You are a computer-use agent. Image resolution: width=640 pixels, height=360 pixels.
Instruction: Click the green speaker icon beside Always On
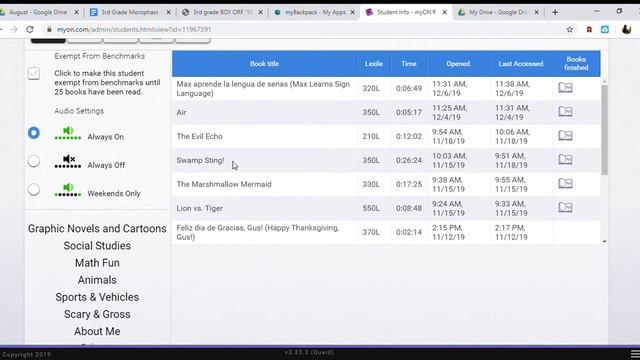coord(68,133)
